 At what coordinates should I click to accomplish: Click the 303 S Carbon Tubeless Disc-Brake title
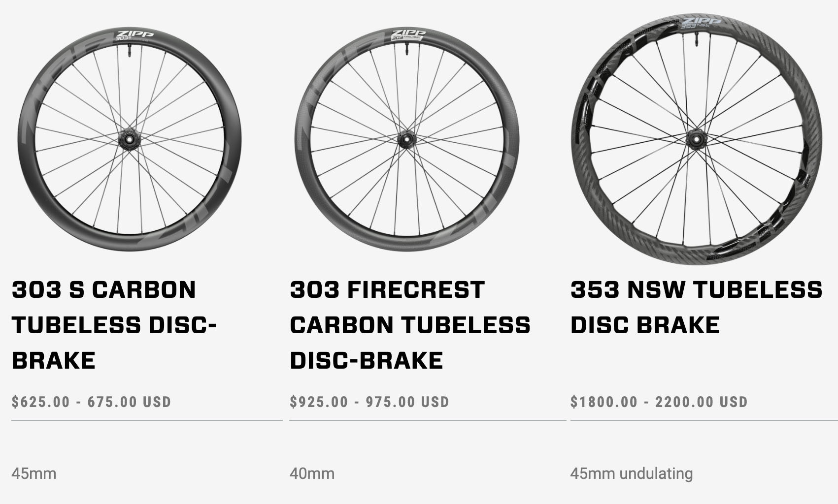[114, 325]
